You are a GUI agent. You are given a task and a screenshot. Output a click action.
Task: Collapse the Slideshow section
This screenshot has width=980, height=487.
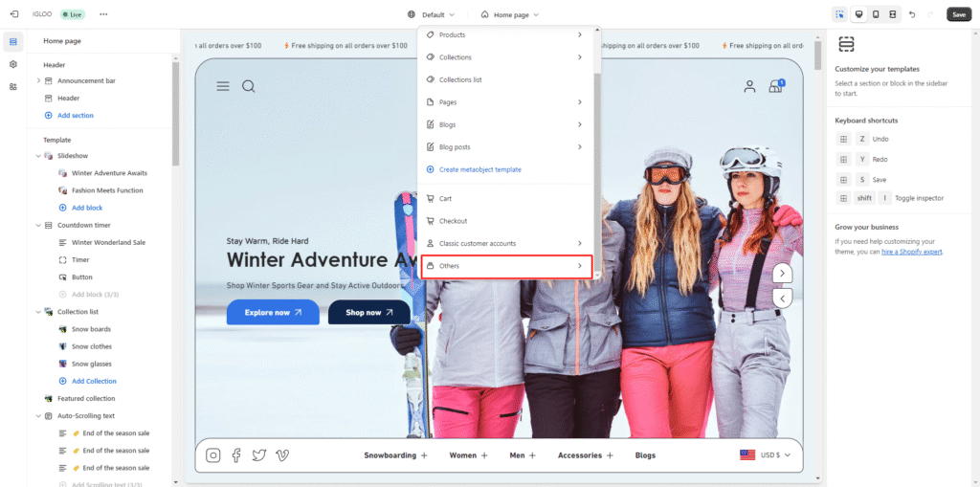(38, 155)
